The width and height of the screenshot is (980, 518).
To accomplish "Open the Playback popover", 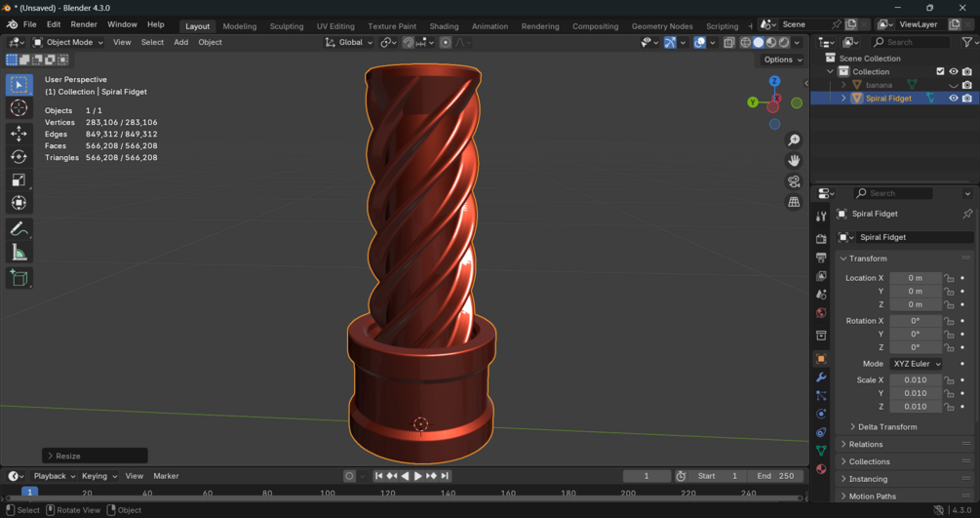I will tap(54, 476).
